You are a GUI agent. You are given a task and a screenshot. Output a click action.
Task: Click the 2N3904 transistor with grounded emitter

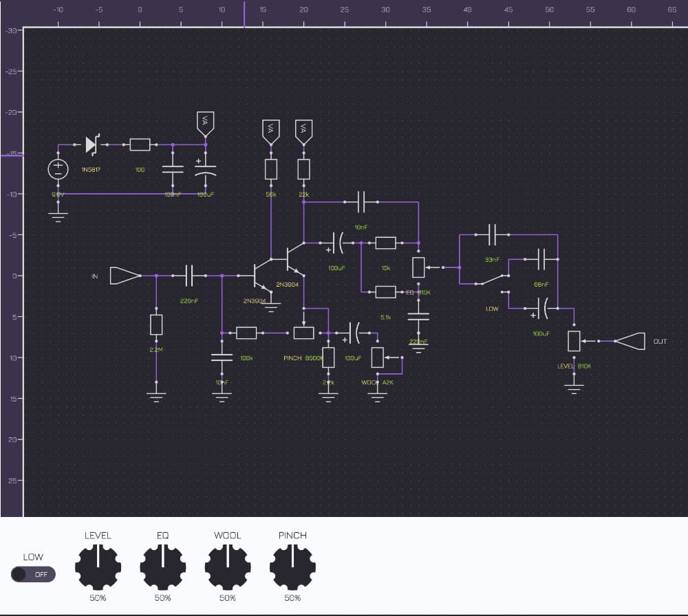(263, 276)
